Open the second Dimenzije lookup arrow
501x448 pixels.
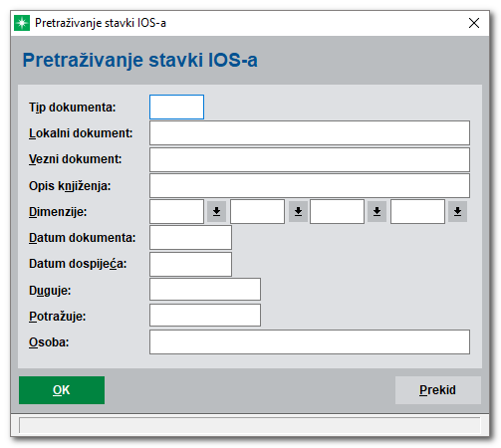point(298,211)
